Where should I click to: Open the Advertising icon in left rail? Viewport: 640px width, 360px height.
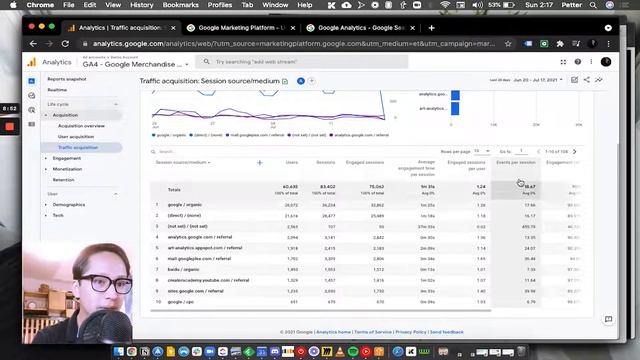pos(31,110)
